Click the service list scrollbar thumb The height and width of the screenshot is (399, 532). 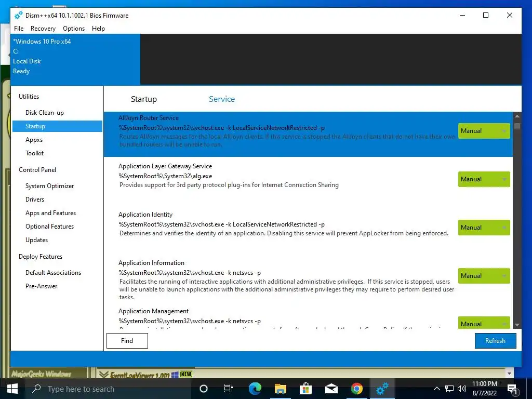click(x=517, y=126)
